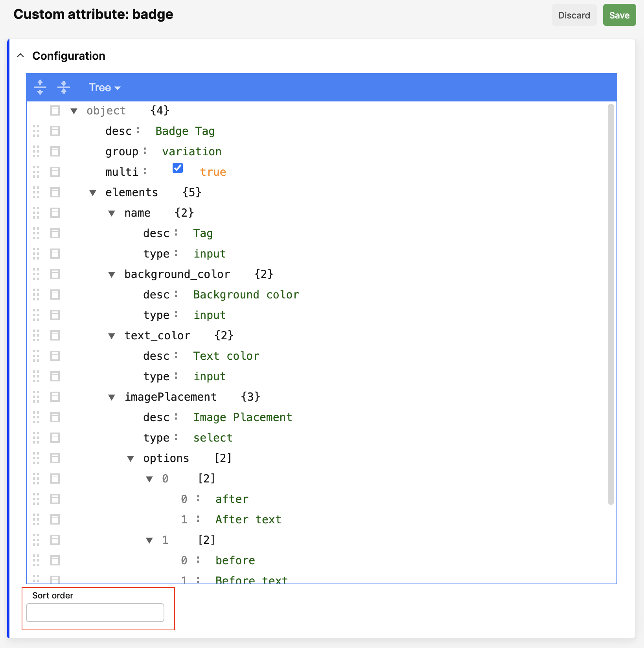The width and height of the screenshot is (644, 648).
Task: Click the drag handle beside the options row
Action: tap(36, 458)
